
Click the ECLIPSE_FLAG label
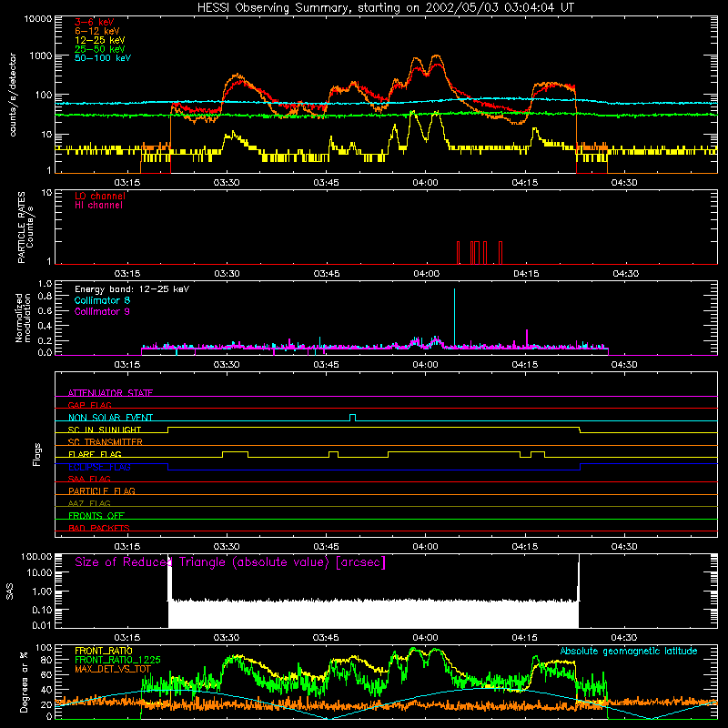99,467
